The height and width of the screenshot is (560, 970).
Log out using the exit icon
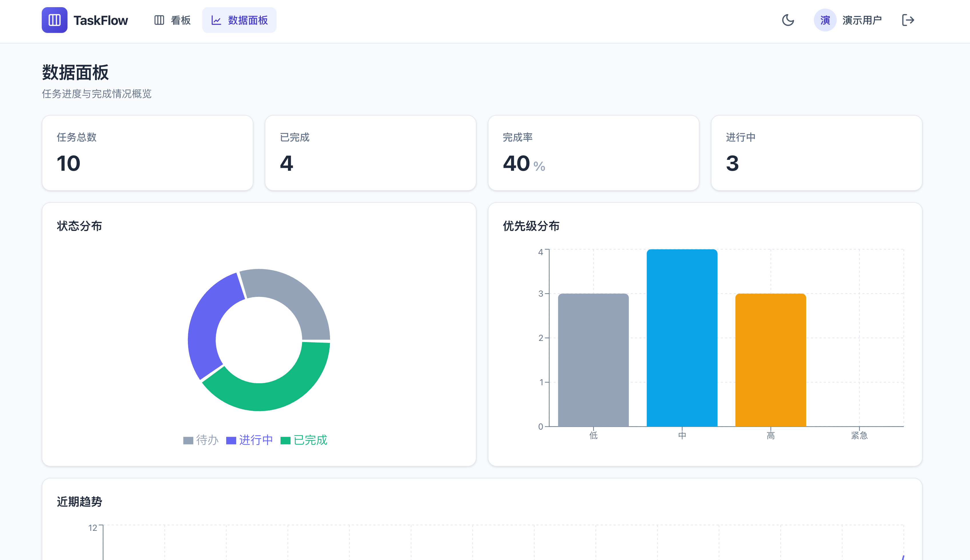point(908,20)
